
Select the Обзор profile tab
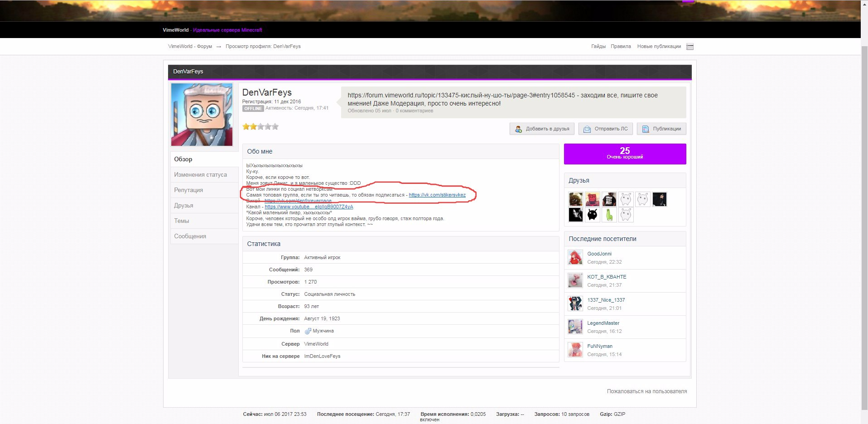tap(204, 159)
